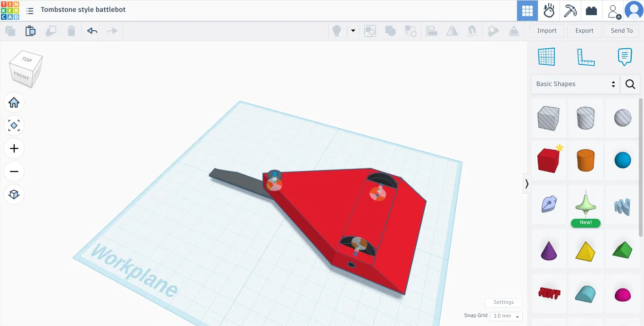Zoom out with the minus button

coord(14,171)
